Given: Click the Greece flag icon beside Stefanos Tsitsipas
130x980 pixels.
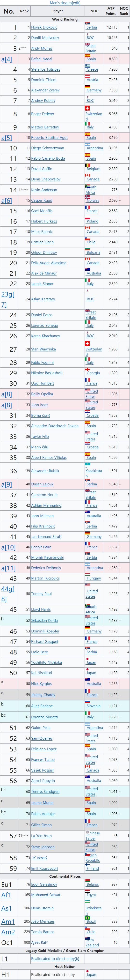Looking at the screenshot, I should point(87,66).
